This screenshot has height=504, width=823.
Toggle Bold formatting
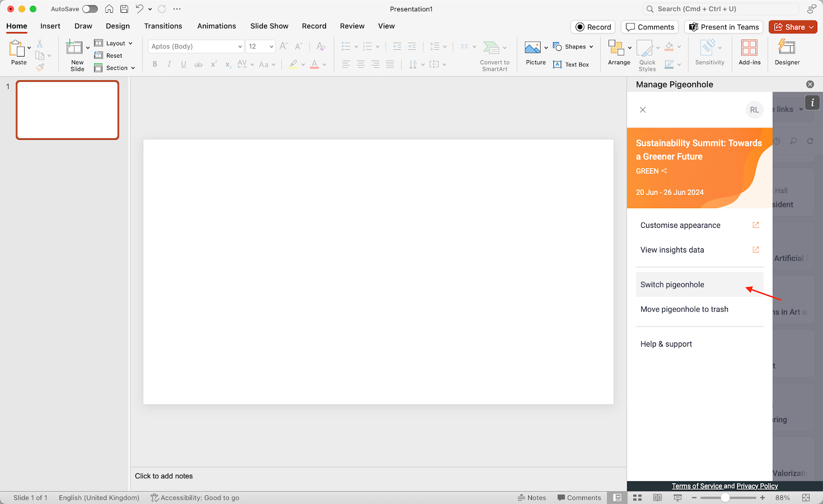point(155,64)
